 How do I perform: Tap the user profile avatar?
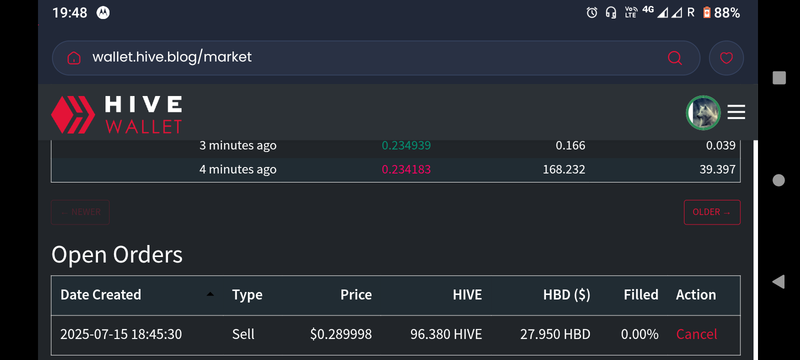703,113
